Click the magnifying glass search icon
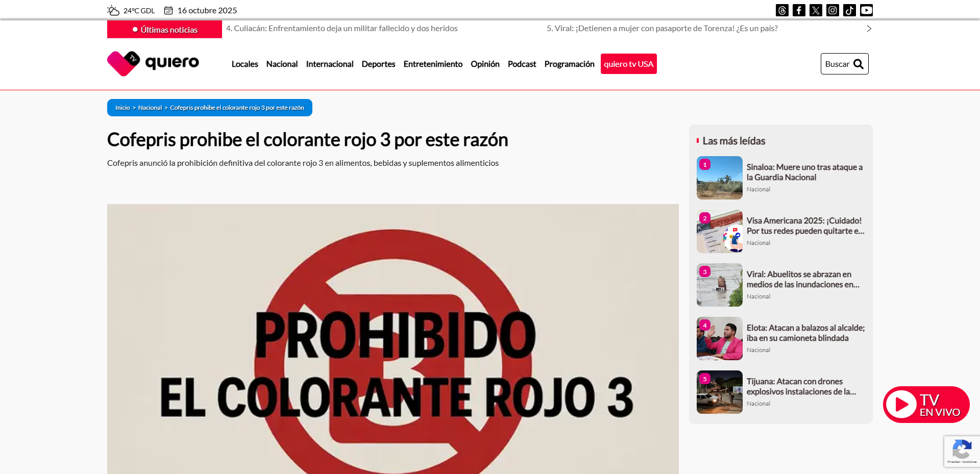The image size is (980, 474). [859, 64]
